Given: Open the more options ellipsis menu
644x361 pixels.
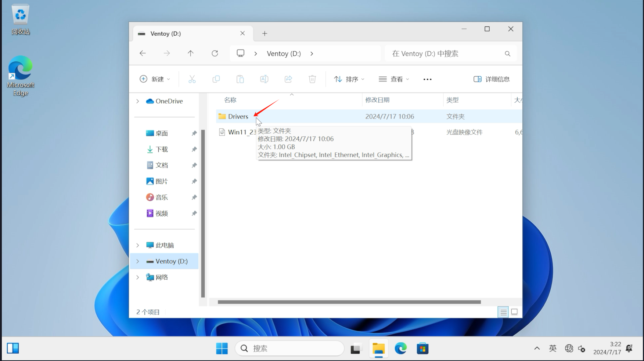Looking at the screenshot, I should point(427,79).
